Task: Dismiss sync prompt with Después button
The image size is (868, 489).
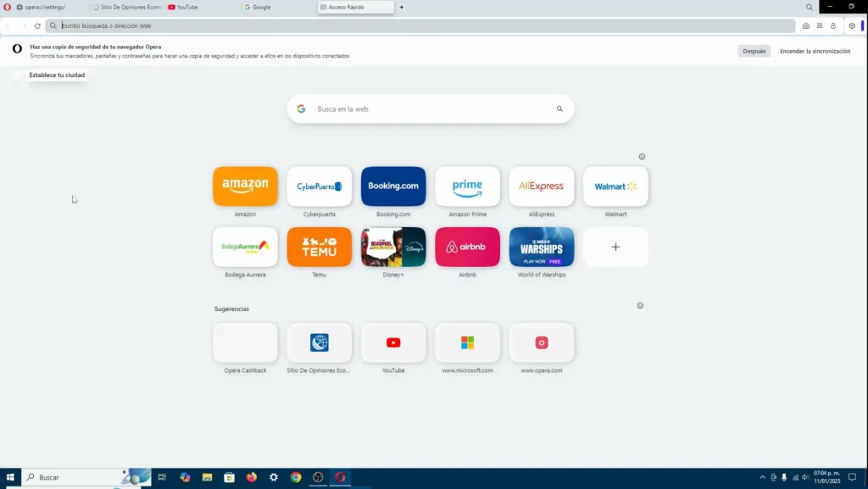Action: coord(754,51)
